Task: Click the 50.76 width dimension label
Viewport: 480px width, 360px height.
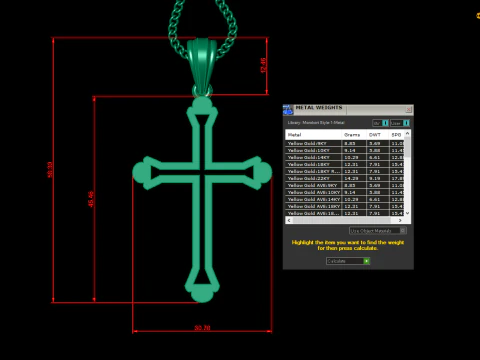Action: click(202, 328)
